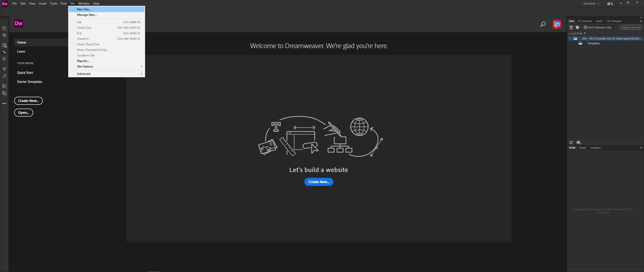Open the Git repository view icon
Screen dimensions: 644x272
[578, 27]
